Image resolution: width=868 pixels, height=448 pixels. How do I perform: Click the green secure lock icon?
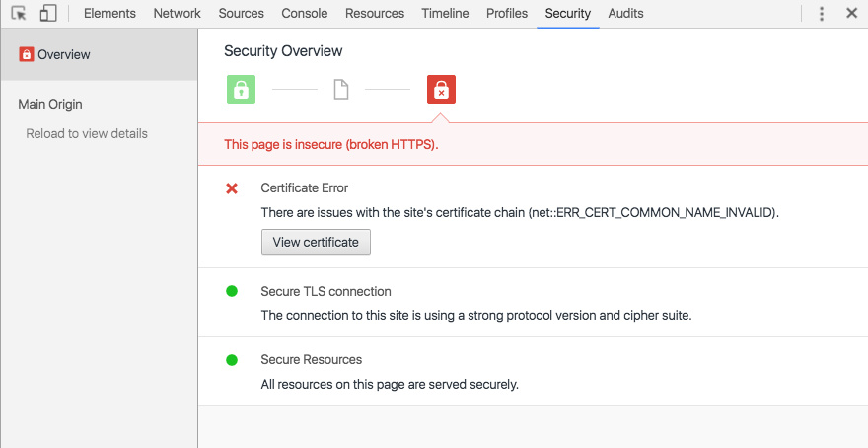[241, 90]
